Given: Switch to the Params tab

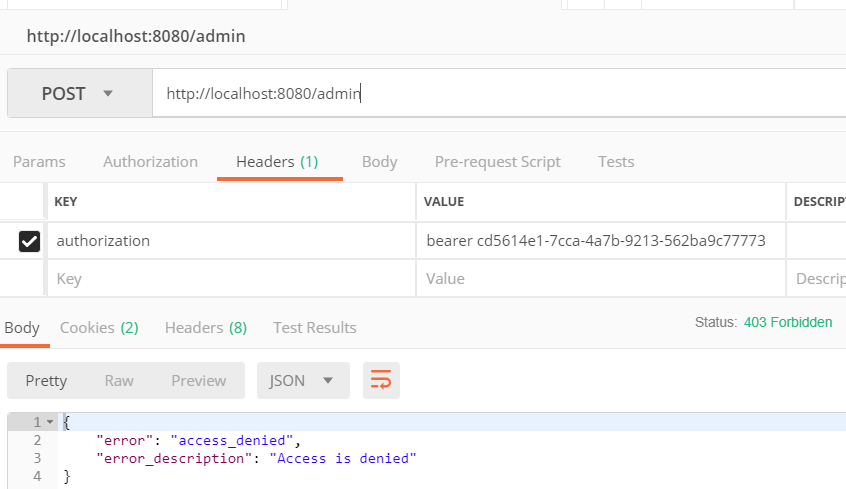Looking at the screenshot, I should [39, 161].
